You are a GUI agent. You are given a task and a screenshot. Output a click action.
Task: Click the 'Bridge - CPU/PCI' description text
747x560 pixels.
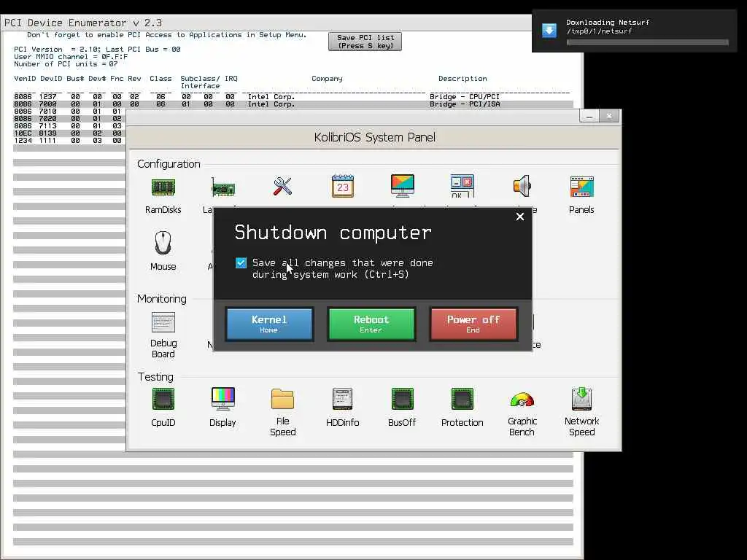point(465,97)
